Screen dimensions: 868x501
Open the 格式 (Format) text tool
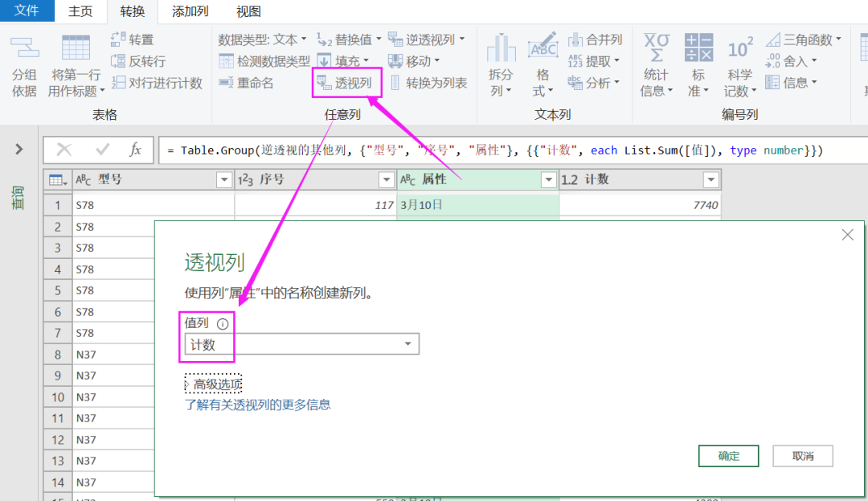tap(542, 65)
